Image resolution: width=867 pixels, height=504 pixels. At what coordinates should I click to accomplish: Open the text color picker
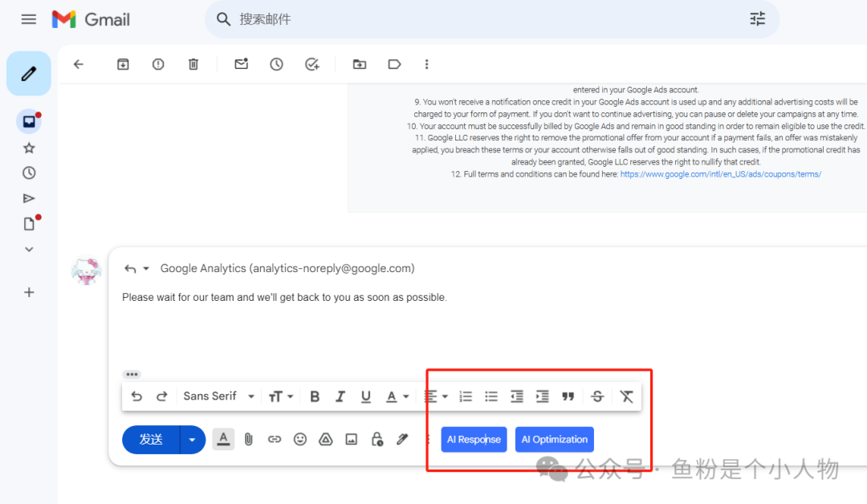pos(396,396)
